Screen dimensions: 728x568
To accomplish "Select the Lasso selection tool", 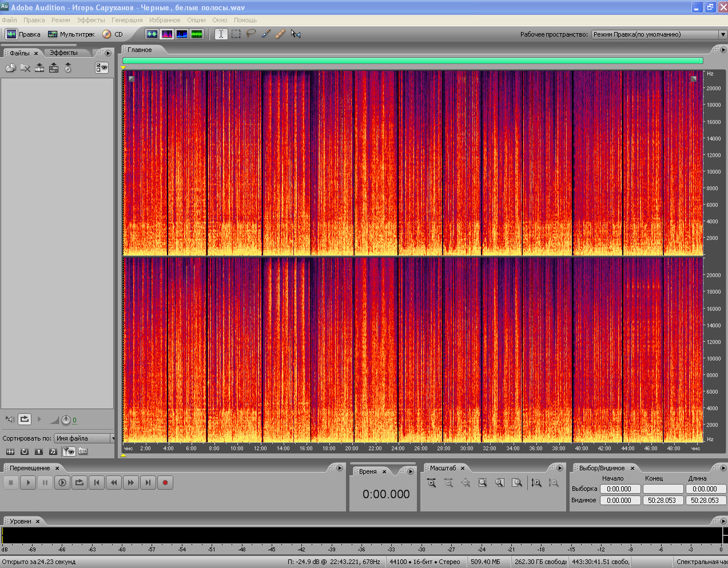I will 251,34.
